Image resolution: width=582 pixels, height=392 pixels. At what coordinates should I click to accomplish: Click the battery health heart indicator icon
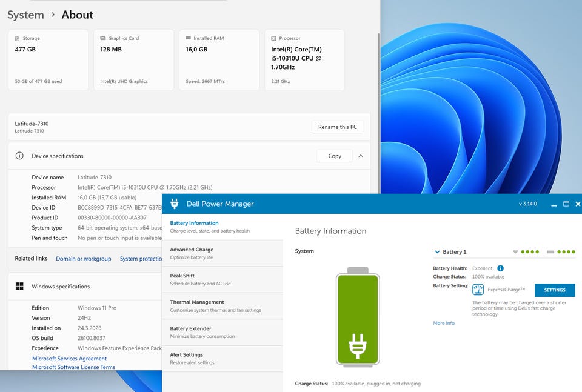[x=515, y=252]
